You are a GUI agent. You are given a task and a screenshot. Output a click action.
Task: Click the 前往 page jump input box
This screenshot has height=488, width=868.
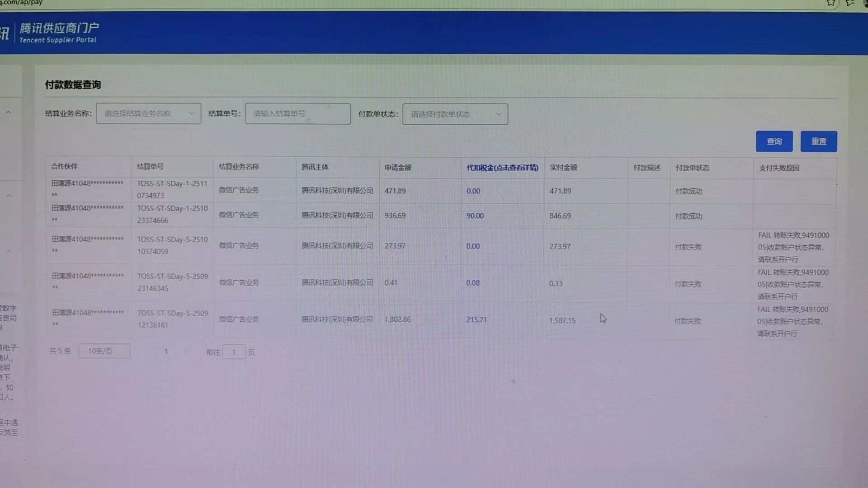point(234,352)
